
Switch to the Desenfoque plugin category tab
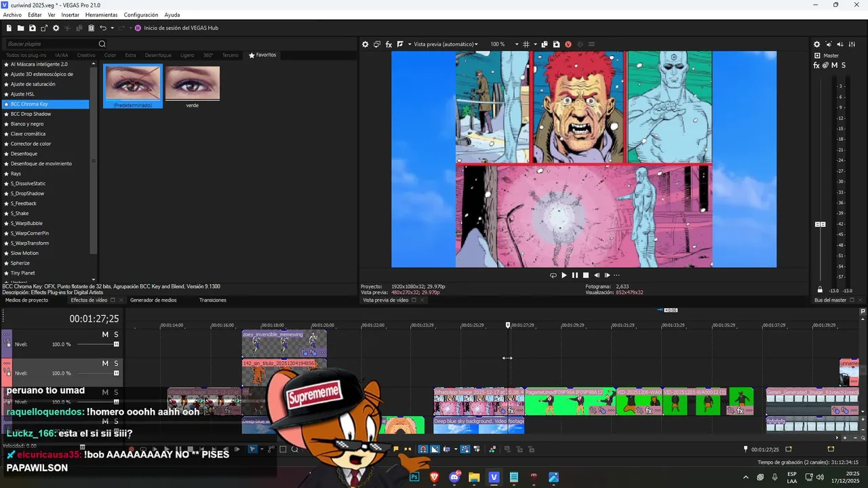pyautogui.click(x=158, y=55)
